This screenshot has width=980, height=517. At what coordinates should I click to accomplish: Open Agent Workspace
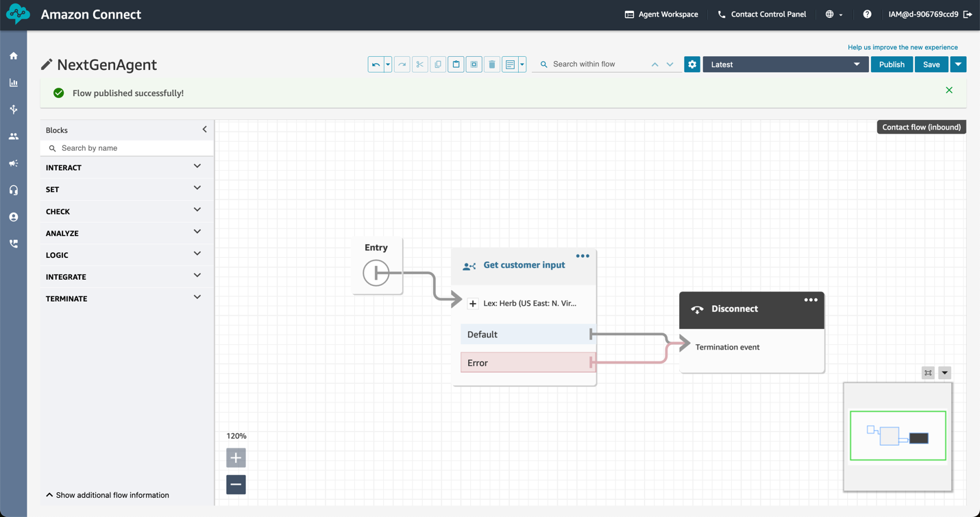(661, 14)
